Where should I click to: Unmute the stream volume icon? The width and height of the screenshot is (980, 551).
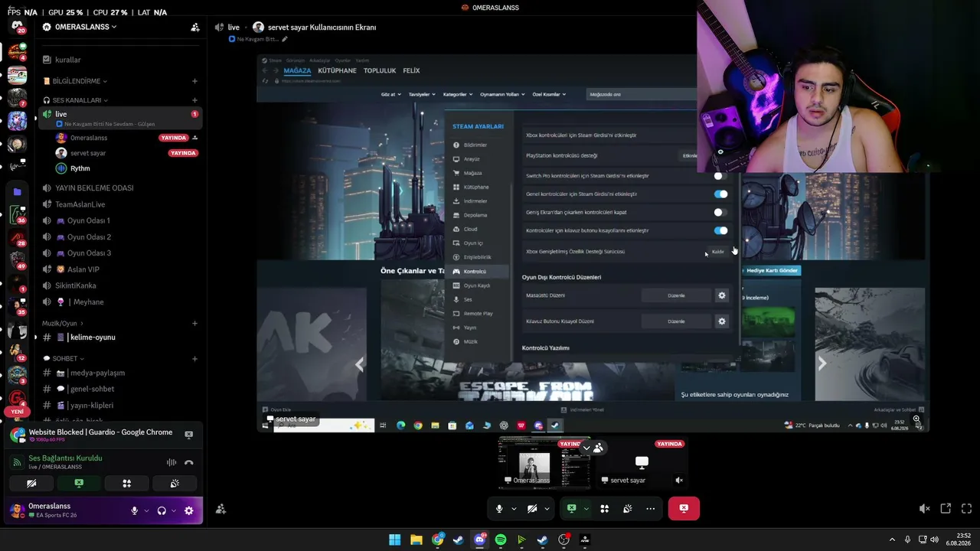click(924, 508)
